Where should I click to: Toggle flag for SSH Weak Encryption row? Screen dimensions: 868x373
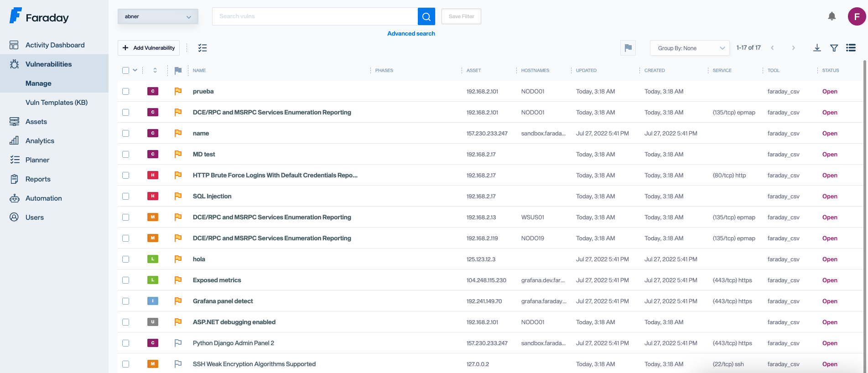178,364
